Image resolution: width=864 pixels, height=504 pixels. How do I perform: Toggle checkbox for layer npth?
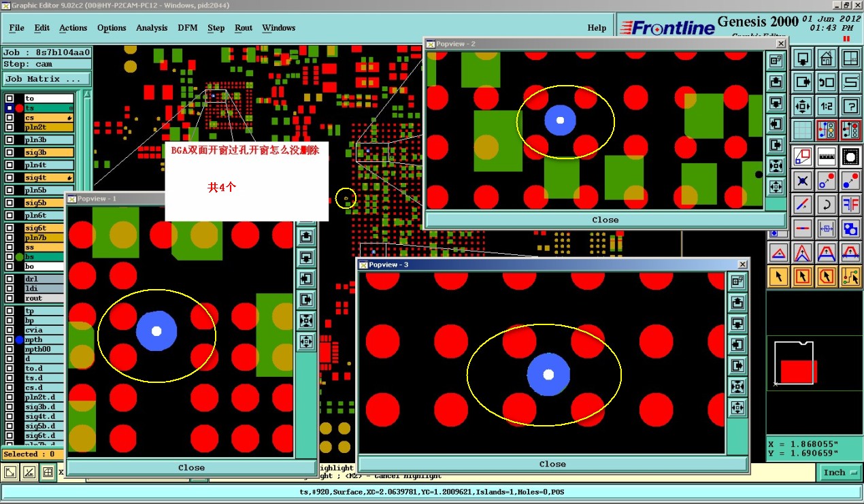pos(10,339)
